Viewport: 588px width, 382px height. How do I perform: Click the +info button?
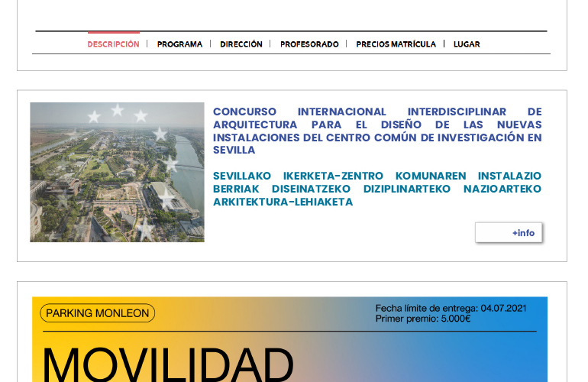tap(509, 233)
